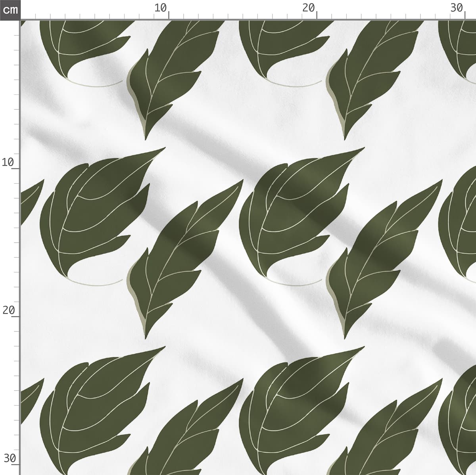Click the 20 mark on the left ruler
This screenshot has width=476, height=475.
(x=8, y=310)
